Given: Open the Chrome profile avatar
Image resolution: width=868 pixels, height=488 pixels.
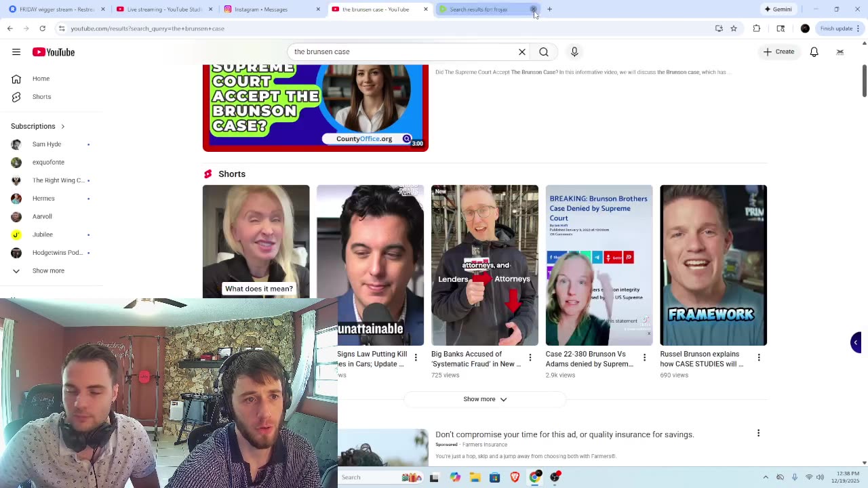Looking at the screenshot, I should 805,28.
